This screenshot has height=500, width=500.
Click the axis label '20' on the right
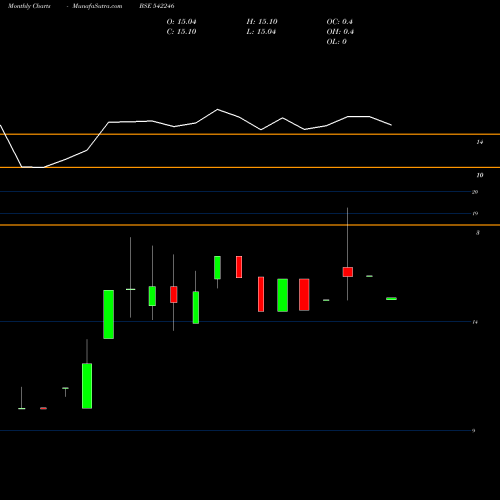point(475,192)
